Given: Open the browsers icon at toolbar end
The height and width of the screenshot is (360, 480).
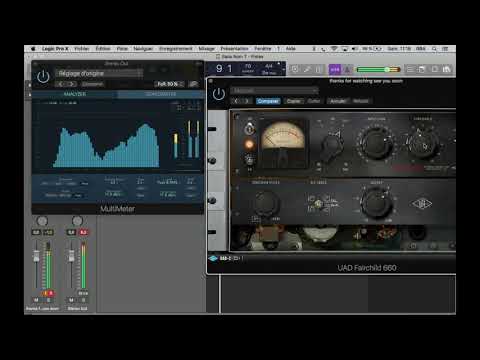Looking at the screenshot, I should click(x=447, y=69).
